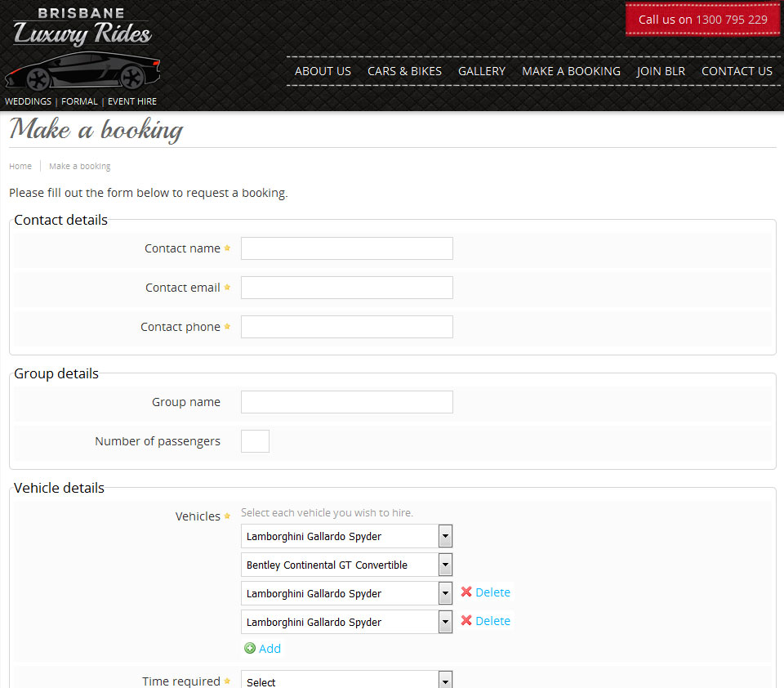Click the Vehicles field label
The image size is (784, 688).
(x=198, y=516)
